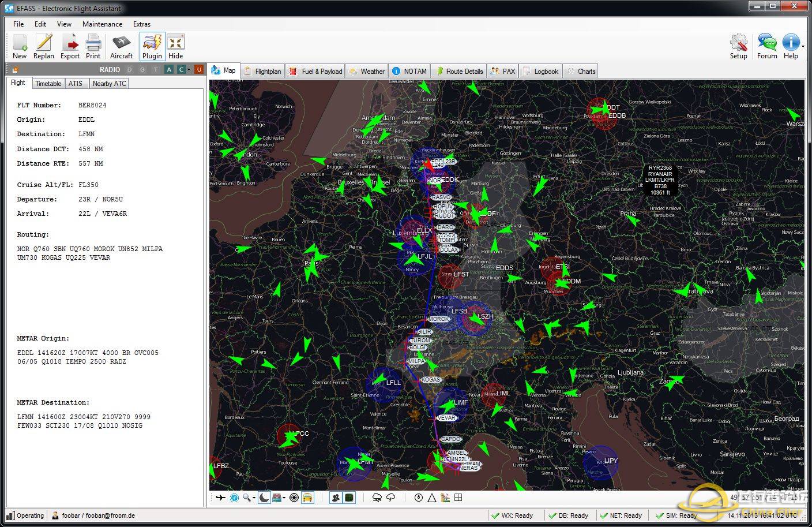Open the PAX tab
Screen dimensions: 812x527
point(503,72)
